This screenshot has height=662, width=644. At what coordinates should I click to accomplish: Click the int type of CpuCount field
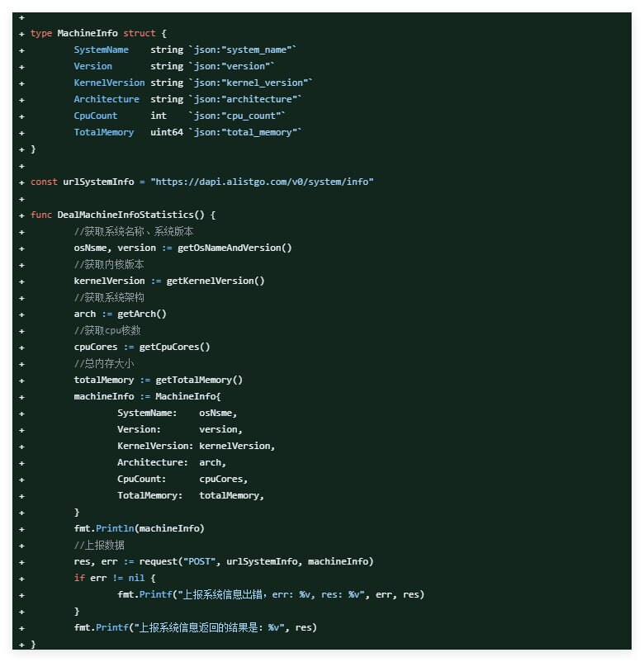tap(159, 116)
